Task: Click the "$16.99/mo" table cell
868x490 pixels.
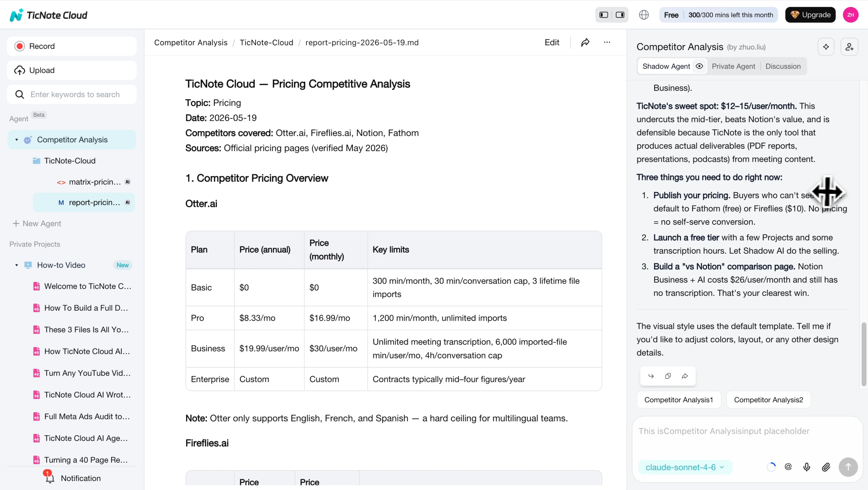Action: pos(336,318)
